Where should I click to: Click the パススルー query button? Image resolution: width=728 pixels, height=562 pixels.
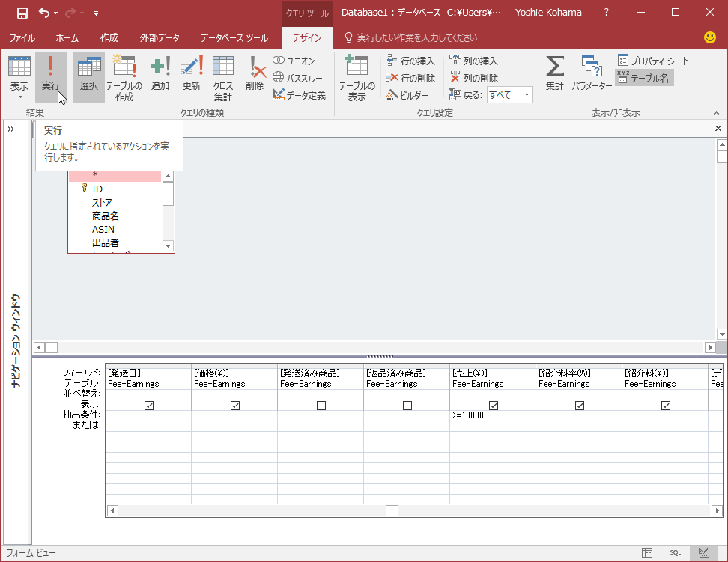coord(297,78)
